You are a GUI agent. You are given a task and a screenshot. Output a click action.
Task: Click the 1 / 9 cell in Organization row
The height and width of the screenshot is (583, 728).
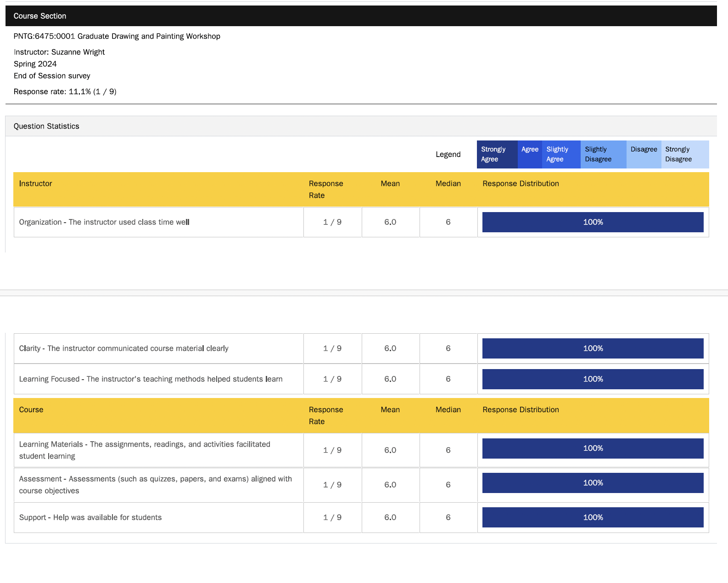332,222
